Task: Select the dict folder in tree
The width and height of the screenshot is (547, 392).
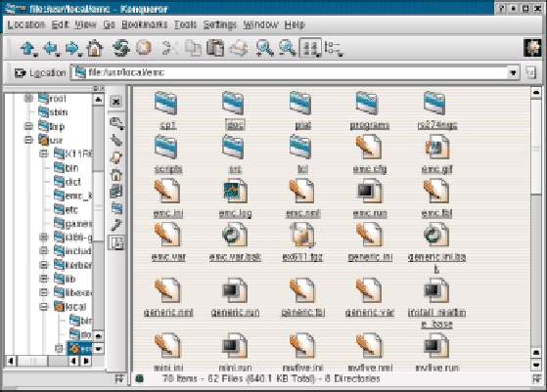Action: coord(68,182)
